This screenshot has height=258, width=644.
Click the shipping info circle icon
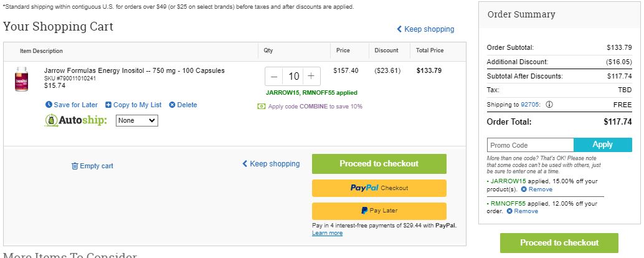(x=549, y=104)
